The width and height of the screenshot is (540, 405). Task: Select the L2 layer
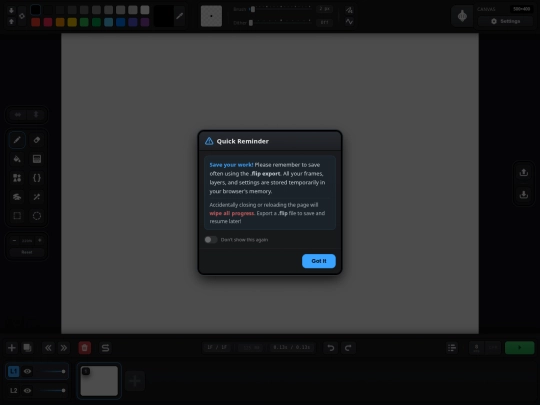13,391
